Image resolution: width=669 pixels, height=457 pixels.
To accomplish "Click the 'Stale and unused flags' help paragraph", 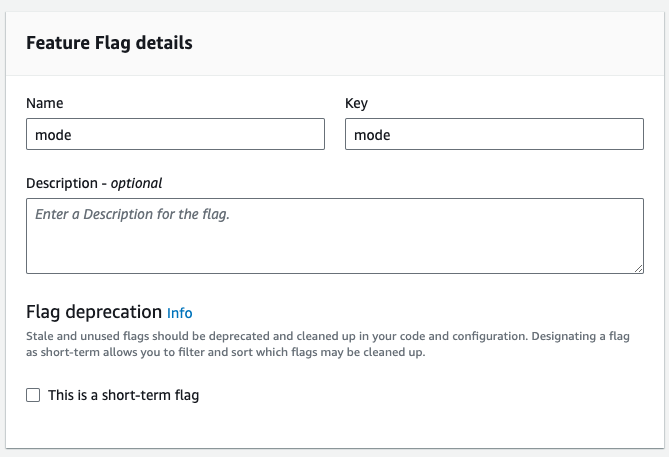I will (x=328, y=344).
